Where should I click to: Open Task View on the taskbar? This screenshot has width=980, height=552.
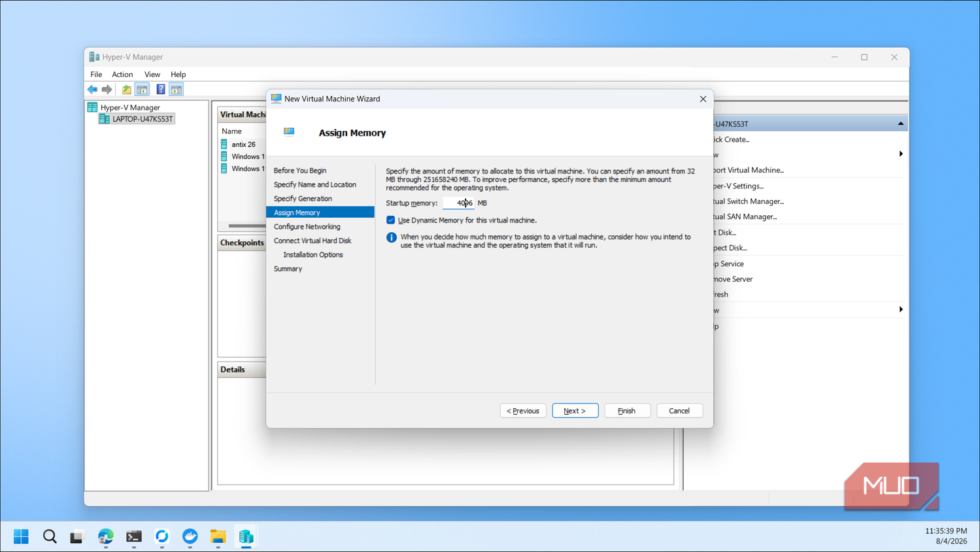pos(77,536)
